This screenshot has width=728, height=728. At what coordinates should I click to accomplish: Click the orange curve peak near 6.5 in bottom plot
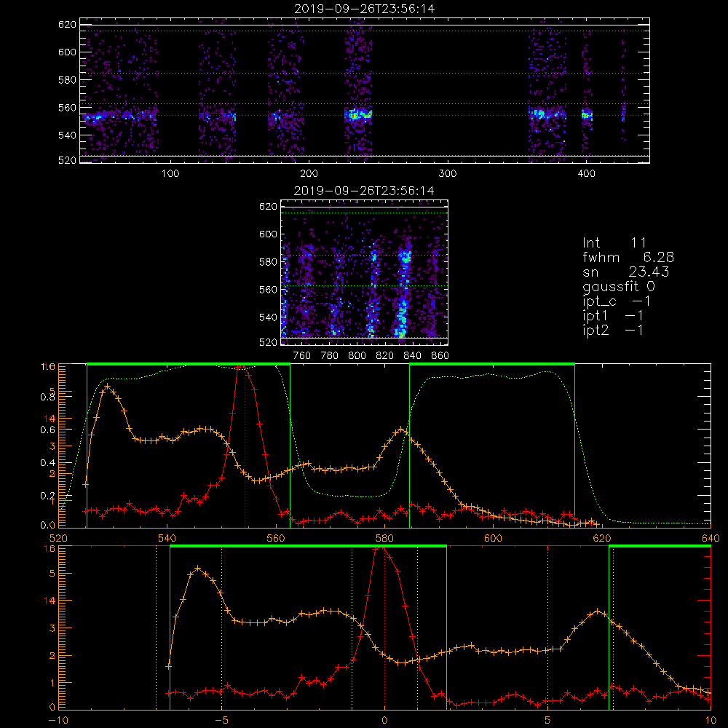pyautogui.click(x=598, y=612)
